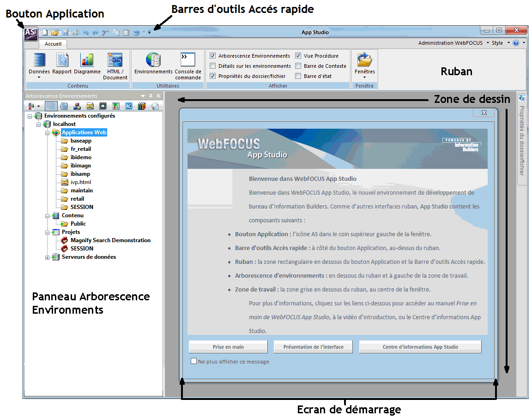Image resolution: width=532 pixels, height=417 pixels.
Task: Select the ibidemo folder
Action: (x=81, y=157)
